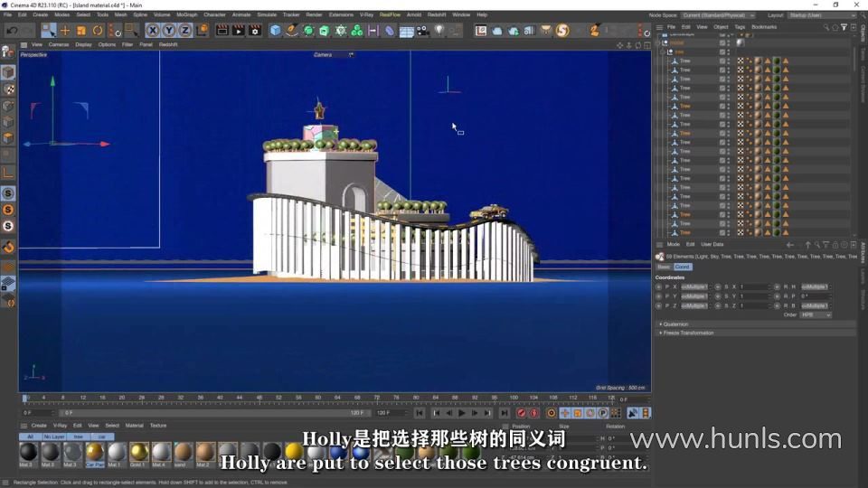Select the Move tool
This screenshot has height=488, width=868.
[x=65, y=31]
